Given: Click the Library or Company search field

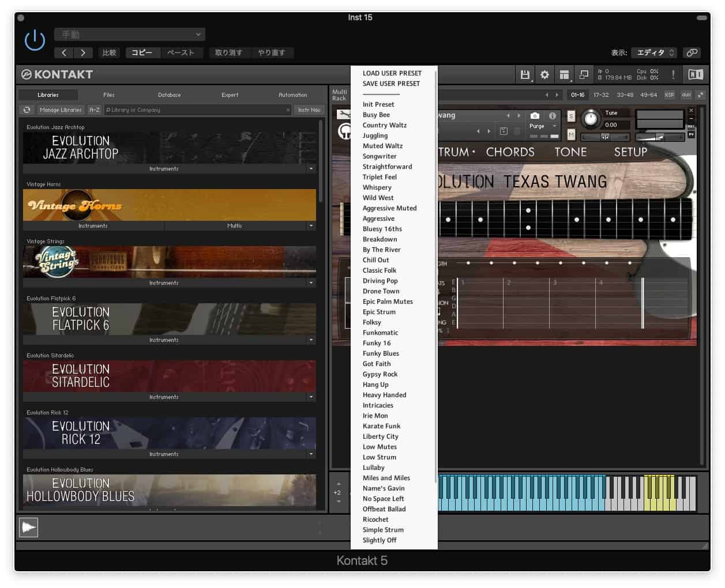Looking at the screenshot, I should [x=198, y=110].
